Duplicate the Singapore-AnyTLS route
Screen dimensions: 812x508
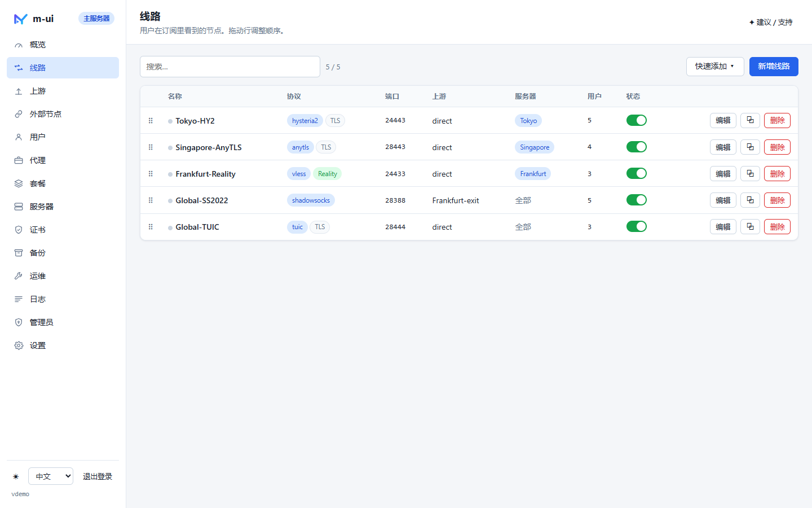pos(750,147)
